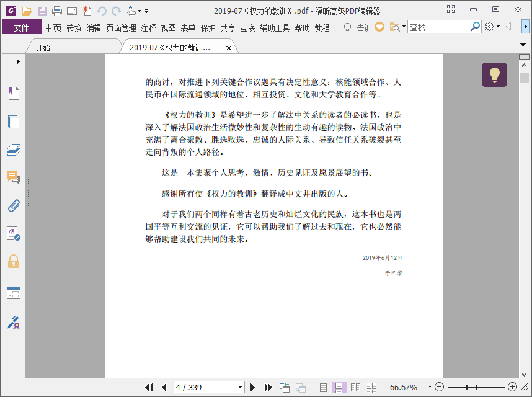Viewport: 532px width, 397px height.
Task: Click the Redo arrow icon
Action: 117,11
